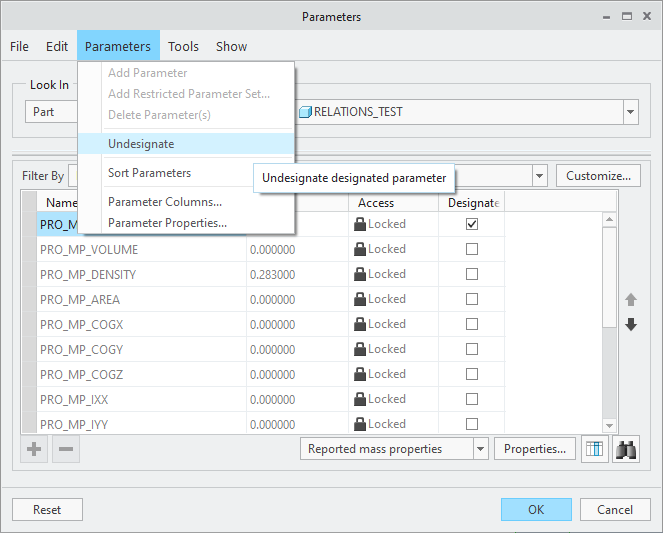Move parameter up with the up arrow
Image resolution: width=663 pixels, height=533 pixels.
(631, 300)
